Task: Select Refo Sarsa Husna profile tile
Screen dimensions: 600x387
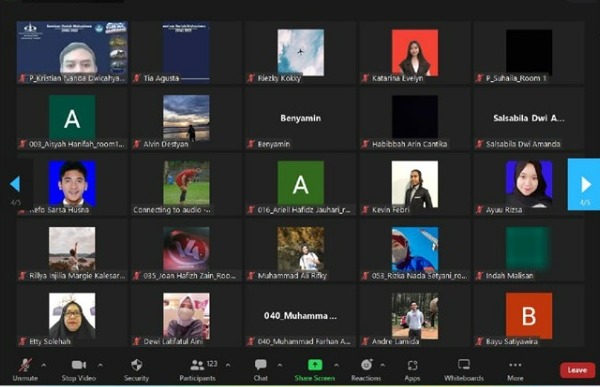Action: pos(72,184)
